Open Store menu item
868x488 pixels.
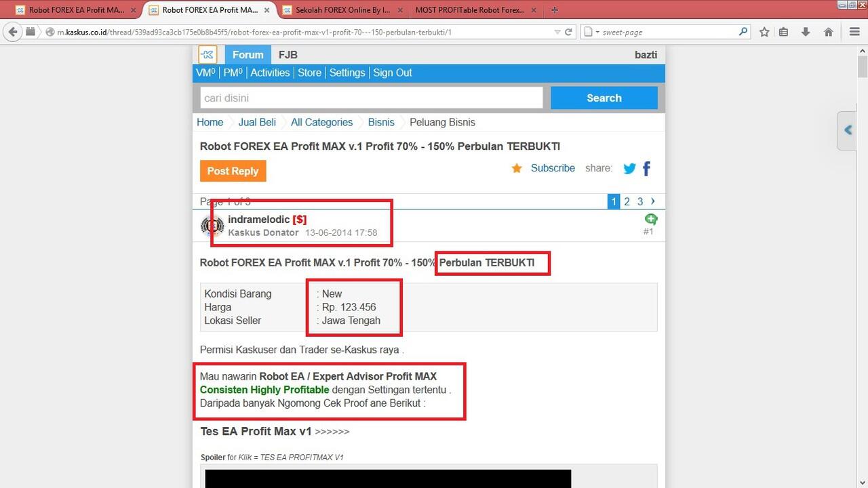pos(309,73)
